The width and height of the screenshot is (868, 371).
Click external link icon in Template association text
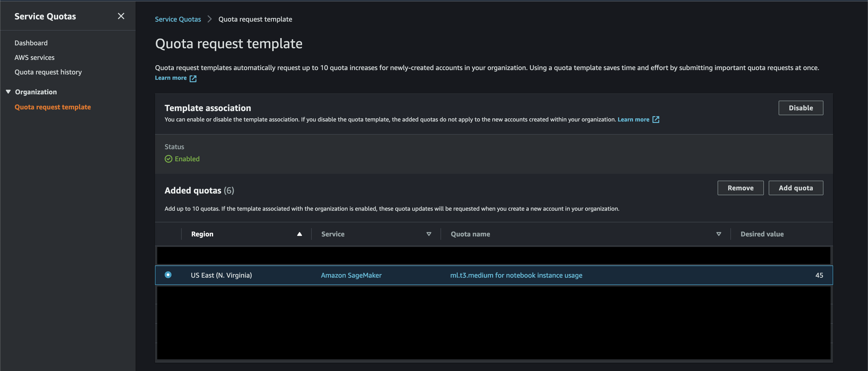pos(656,119)
